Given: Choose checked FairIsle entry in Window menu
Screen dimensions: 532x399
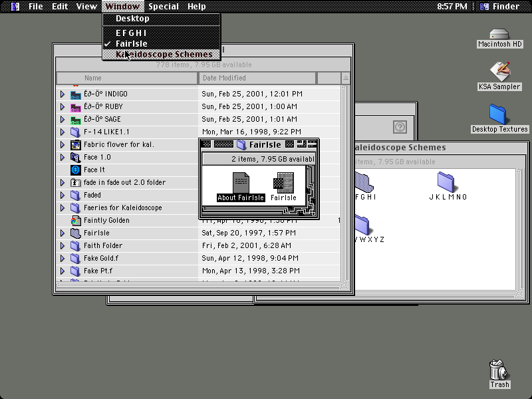Looking at the screenshot, I should coord(162,44).
